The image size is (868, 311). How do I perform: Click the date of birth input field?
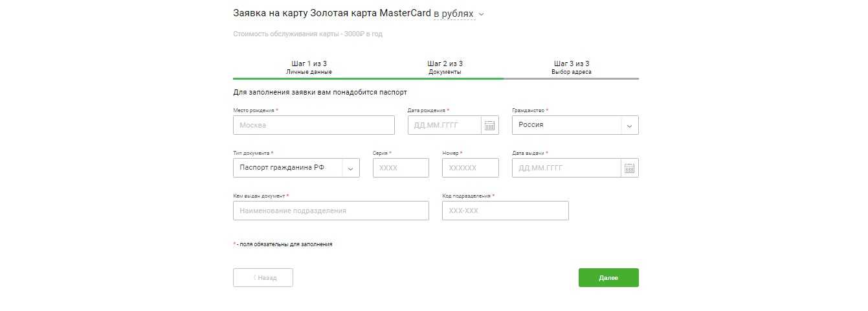click(x=444, y=126)
